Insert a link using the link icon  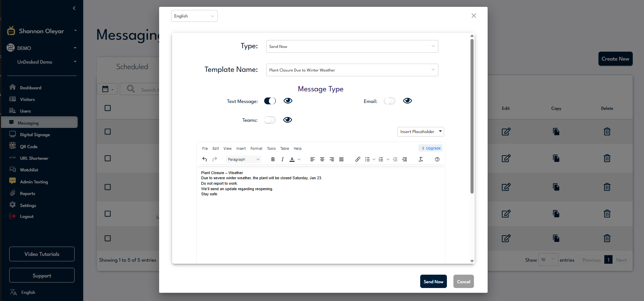click(358, 159)
